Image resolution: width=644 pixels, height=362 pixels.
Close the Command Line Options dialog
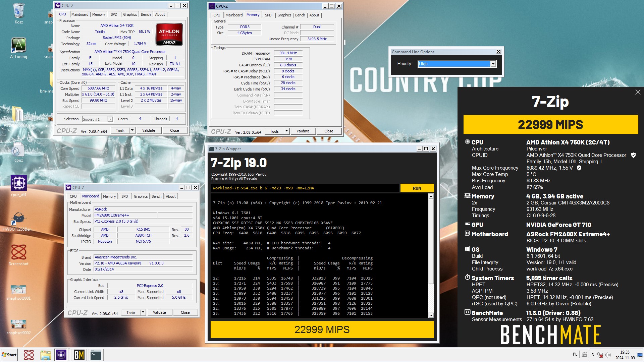click(x=498, y=52)
